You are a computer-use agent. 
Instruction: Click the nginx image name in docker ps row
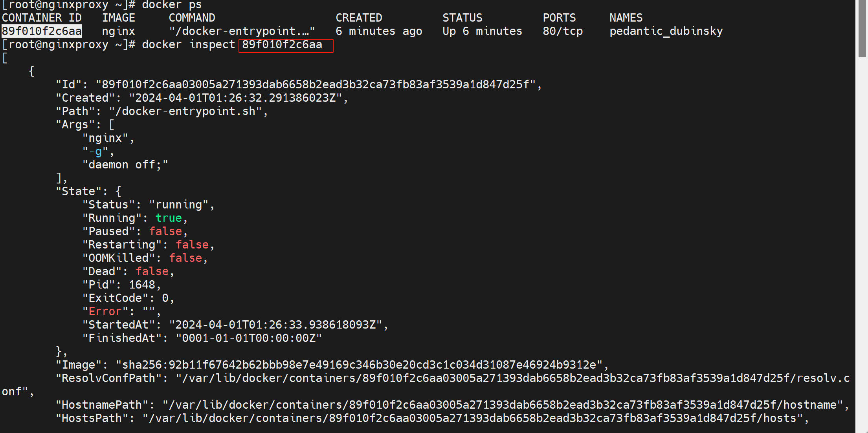click(118, 31)
